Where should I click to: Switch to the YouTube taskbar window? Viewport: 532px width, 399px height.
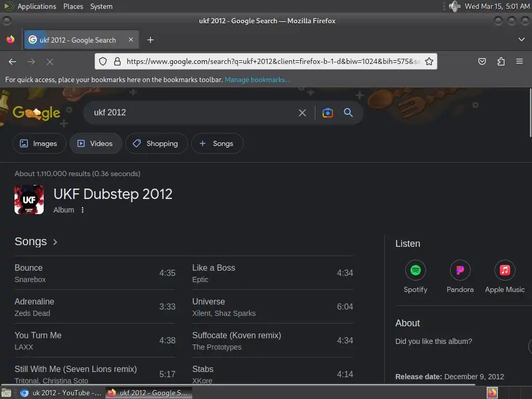[61, 393]
